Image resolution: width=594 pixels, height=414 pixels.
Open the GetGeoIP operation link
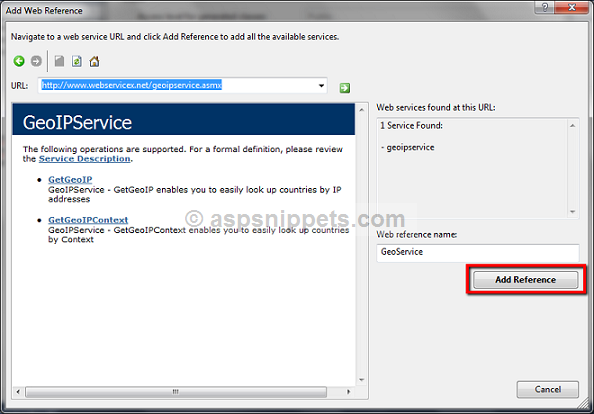pos(70,180)
